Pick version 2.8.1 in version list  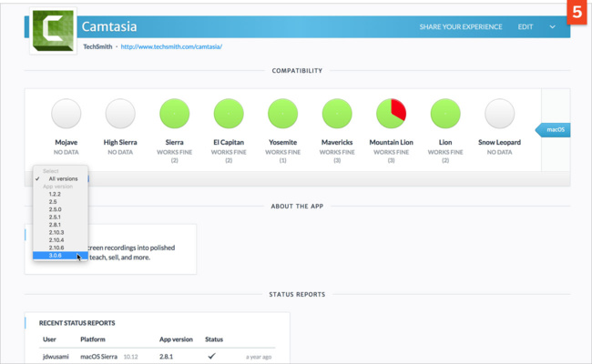56,225
